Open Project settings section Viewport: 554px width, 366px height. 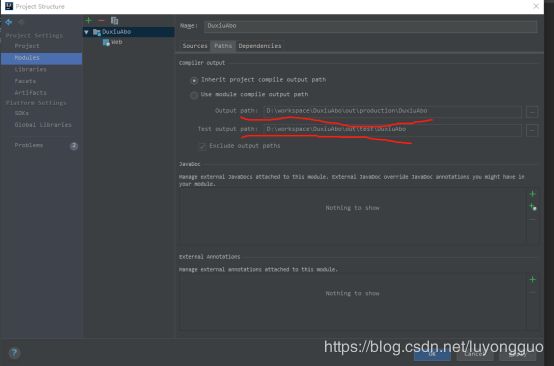(27, 46)
